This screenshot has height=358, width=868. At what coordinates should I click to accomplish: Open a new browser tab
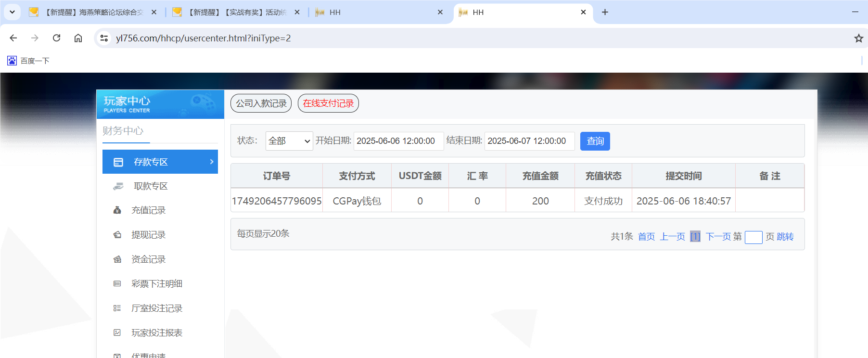click(605, 12)
